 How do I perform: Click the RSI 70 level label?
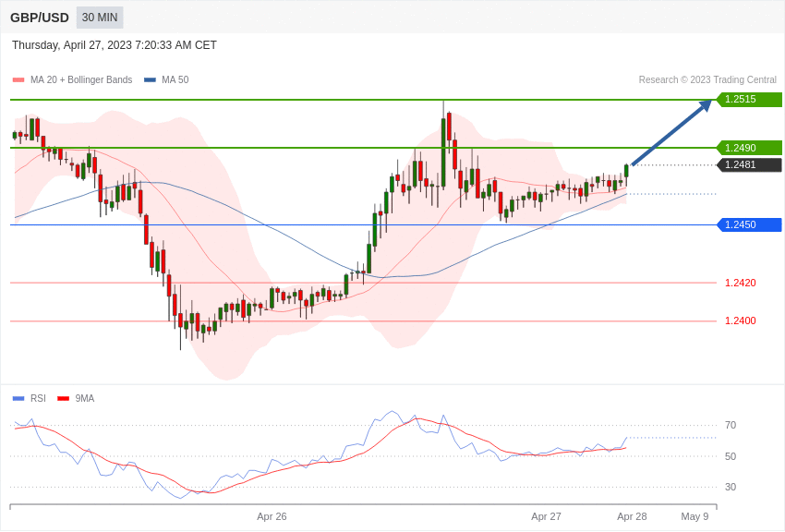click(731, 426)
